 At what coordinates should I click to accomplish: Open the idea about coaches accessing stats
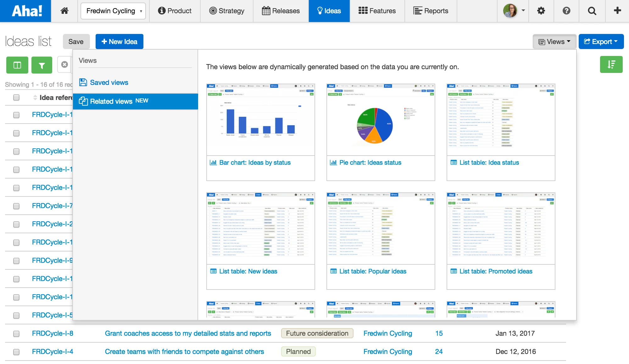[188, 334]
